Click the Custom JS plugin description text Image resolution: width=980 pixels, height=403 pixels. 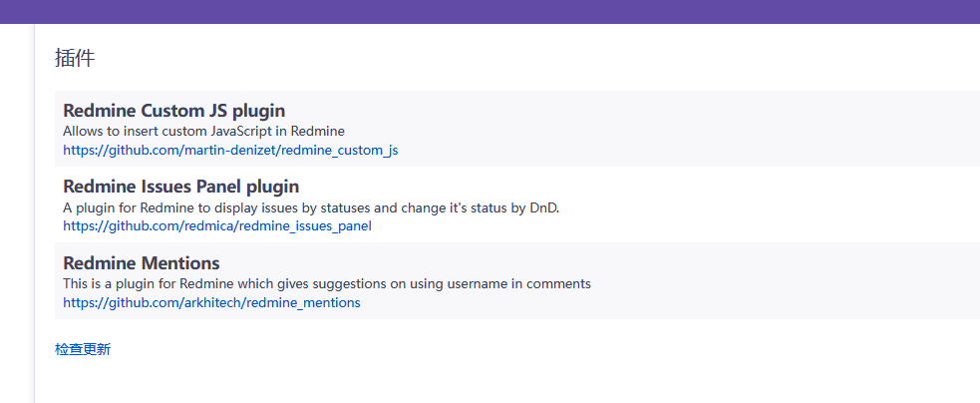coord(203,132)
